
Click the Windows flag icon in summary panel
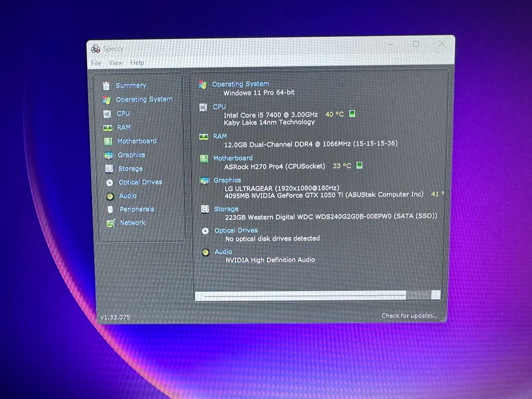coord(202,84)
